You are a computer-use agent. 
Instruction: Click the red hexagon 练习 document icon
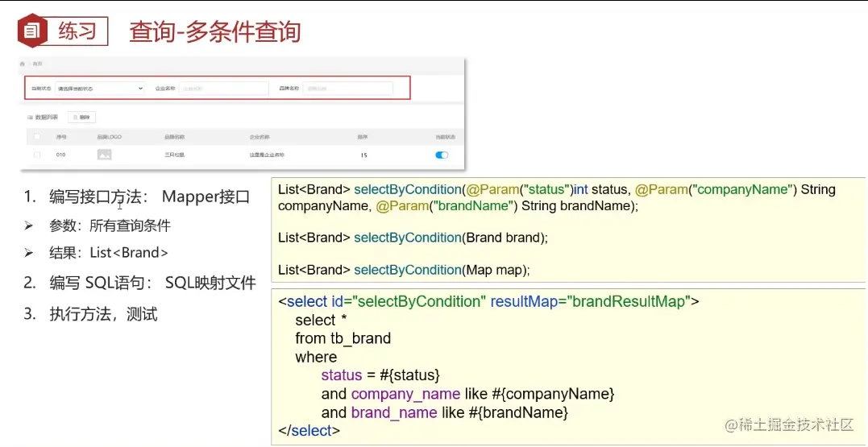pyautogui.click(x=34, y=31)
